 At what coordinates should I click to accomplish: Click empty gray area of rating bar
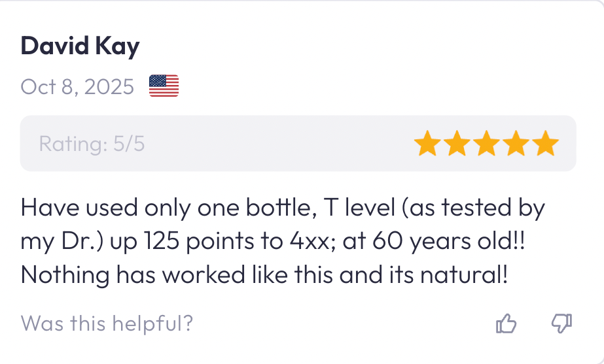(x=275, y=144)
